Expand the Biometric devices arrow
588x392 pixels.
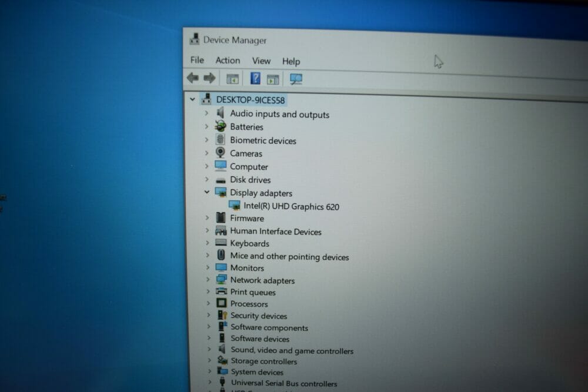pyautogui.click(x=206, y=140)
